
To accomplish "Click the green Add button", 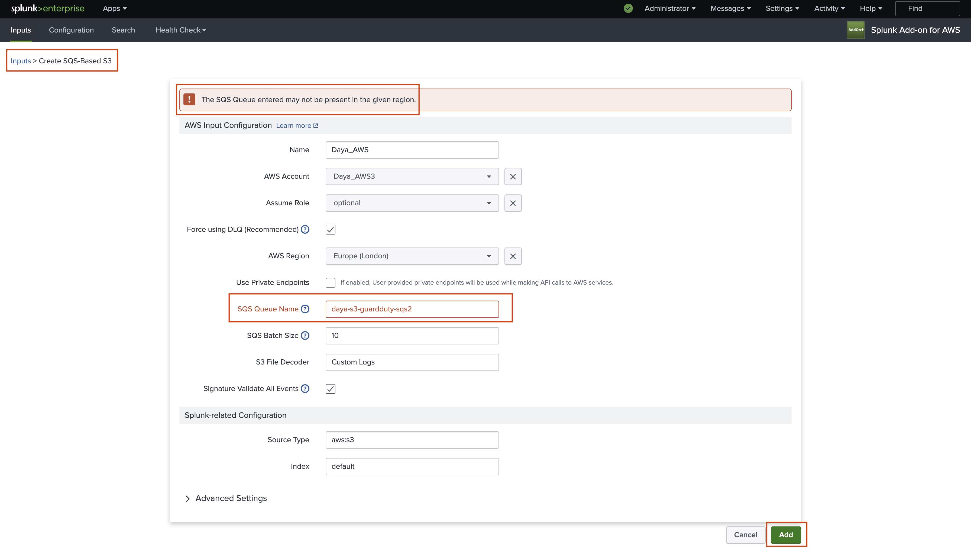I will (x=786, y=535).
